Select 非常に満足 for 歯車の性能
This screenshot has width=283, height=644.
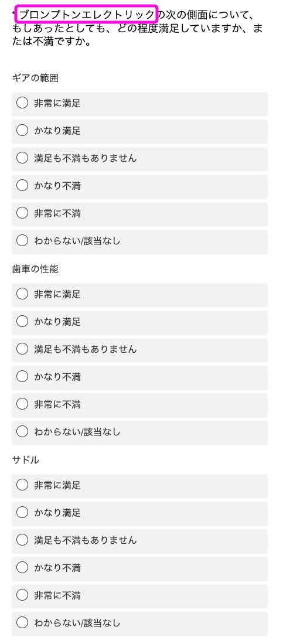(139, 295)
